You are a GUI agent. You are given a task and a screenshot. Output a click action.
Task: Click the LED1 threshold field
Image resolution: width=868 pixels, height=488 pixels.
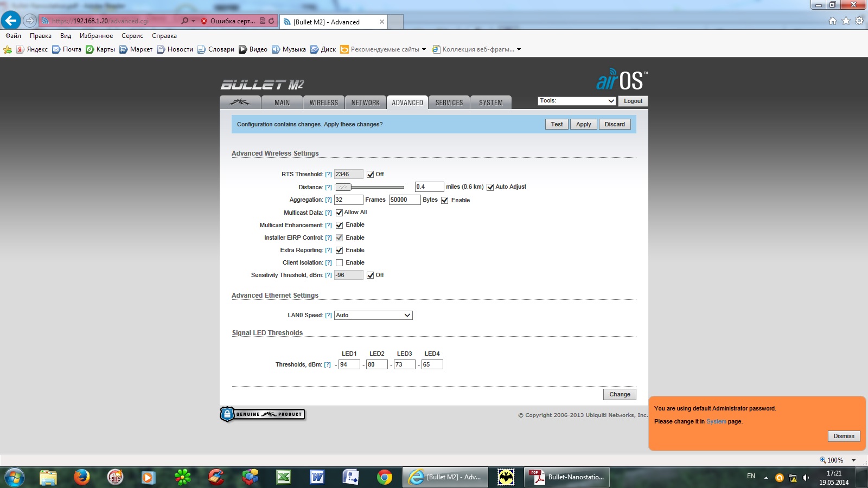click(x=349, y=364)
